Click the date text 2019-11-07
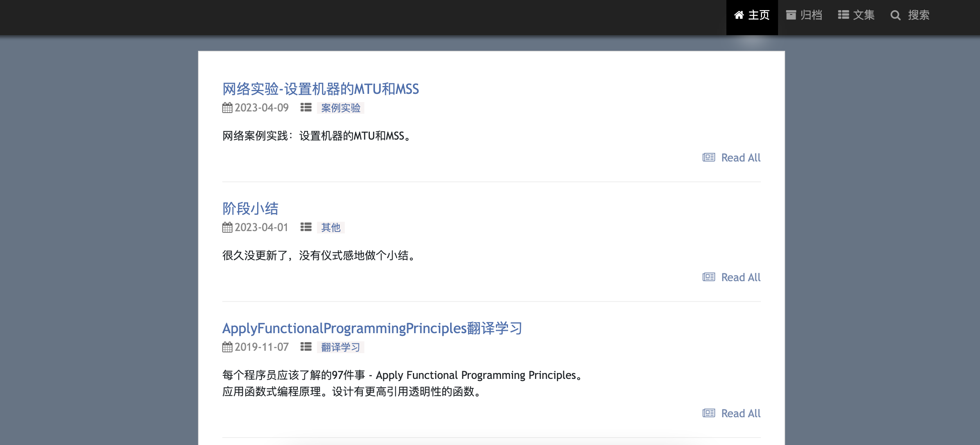This screenshot has height=445, width=980. tap(261, 347)
